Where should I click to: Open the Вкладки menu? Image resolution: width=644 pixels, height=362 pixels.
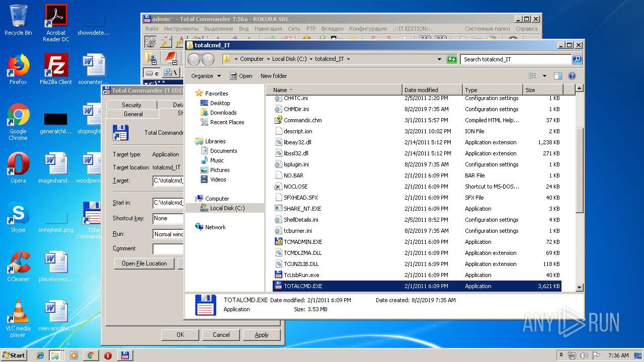tap(332, 29)
